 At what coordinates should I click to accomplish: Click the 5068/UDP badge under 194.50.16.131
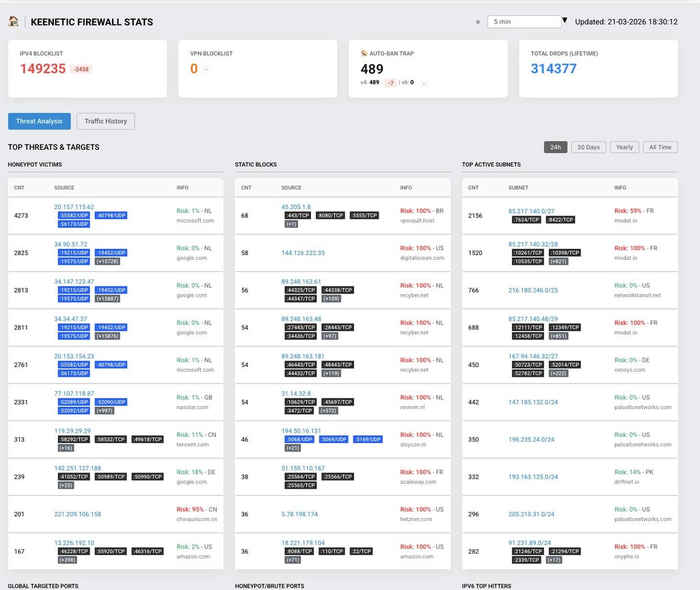(x=299, y=440)
